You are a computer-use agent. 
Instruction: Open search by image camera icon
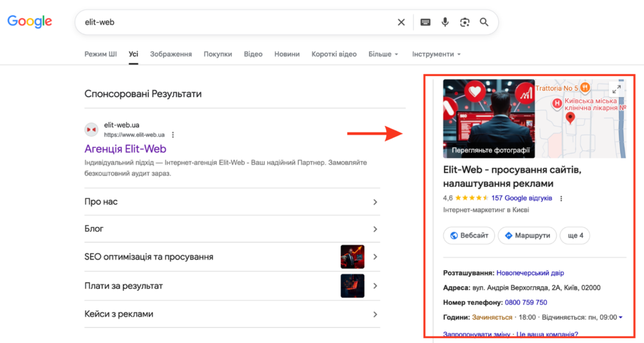click(465, 22)
